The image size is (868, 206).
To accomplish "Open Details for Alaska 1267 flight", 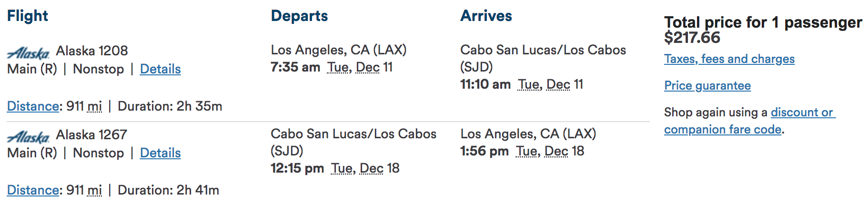I will 160,153.
